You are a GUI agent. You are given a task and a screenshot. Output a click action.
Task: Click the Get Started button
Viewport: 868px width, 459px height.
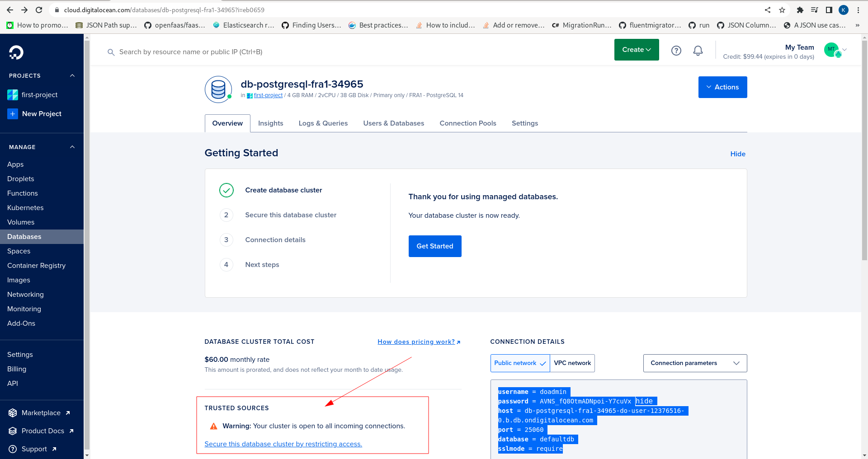click(x=435, y=246)
